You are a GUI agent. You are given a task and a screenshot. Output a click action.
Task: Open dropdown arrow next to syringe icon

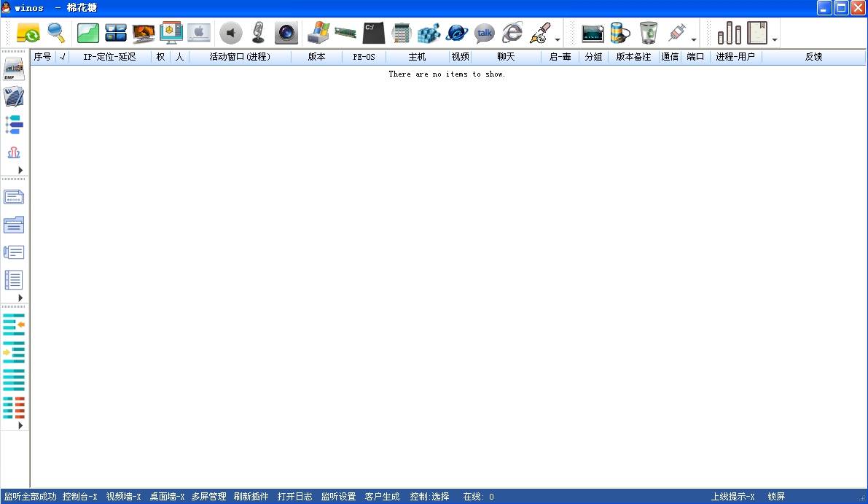coord(694,40)
